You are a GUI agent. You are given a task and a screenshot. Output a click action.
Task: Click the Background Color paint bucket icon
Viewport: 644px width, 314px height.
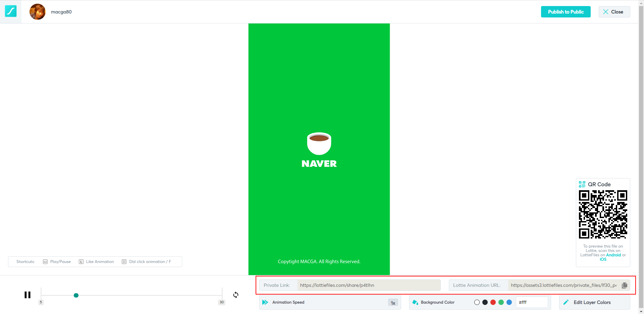[x=415, y=302]
